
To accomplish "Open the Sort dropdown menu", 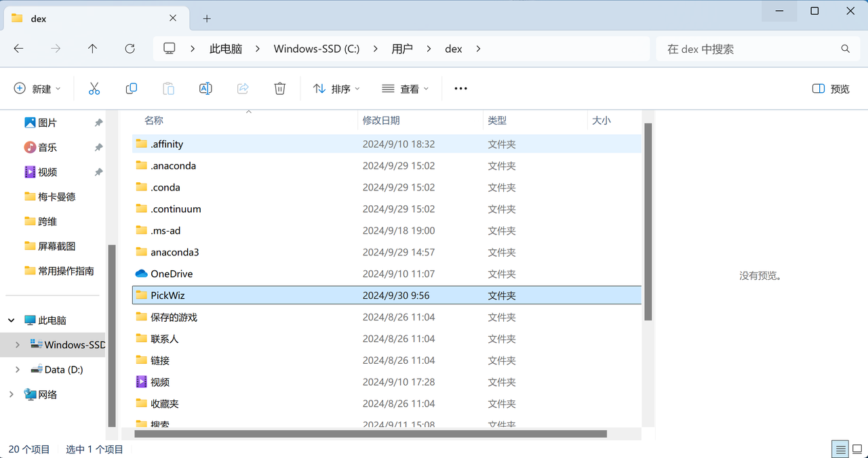I will click(x=336, y=89).
